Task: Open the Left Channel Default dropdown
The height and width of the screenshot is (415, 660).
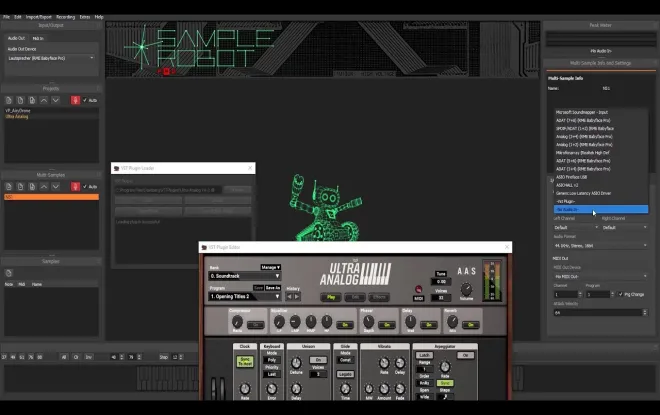Action: point(576,227)
